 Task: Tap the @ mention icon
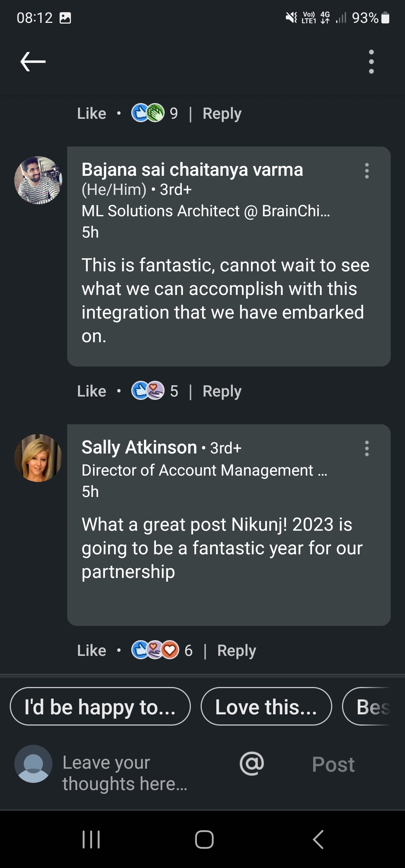[x=252, y=764]
